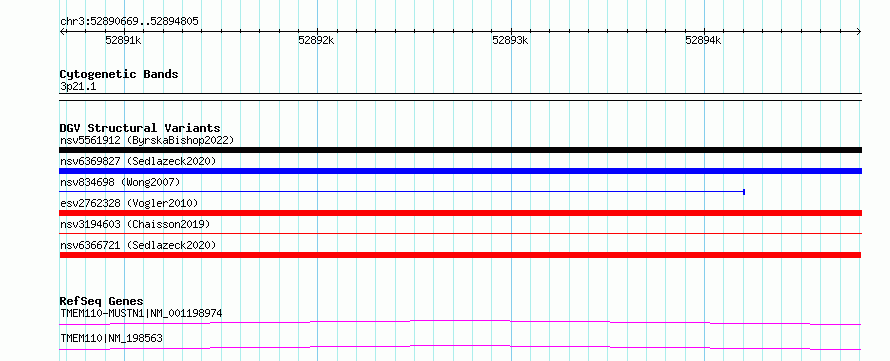Open the DGV Structural Variants track title

coord(140,128)
